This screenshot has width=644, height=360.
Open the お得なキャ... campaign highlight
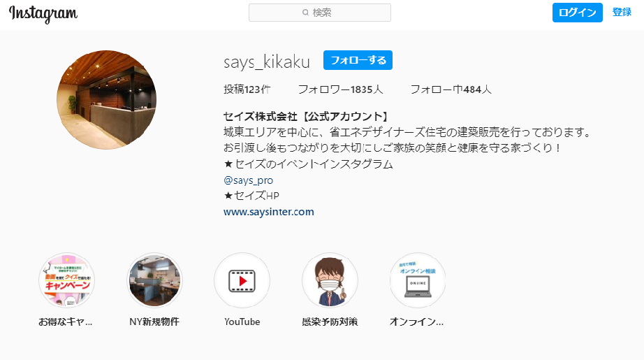pos(66,281)
